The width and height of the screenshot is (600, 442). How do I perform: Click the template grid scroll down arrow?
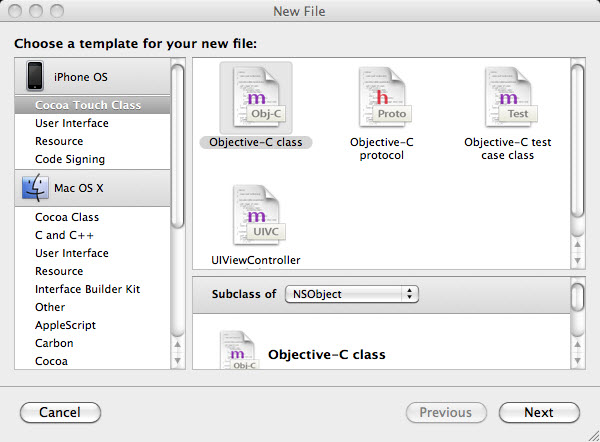pyautogui.click(x=577, y=261)
